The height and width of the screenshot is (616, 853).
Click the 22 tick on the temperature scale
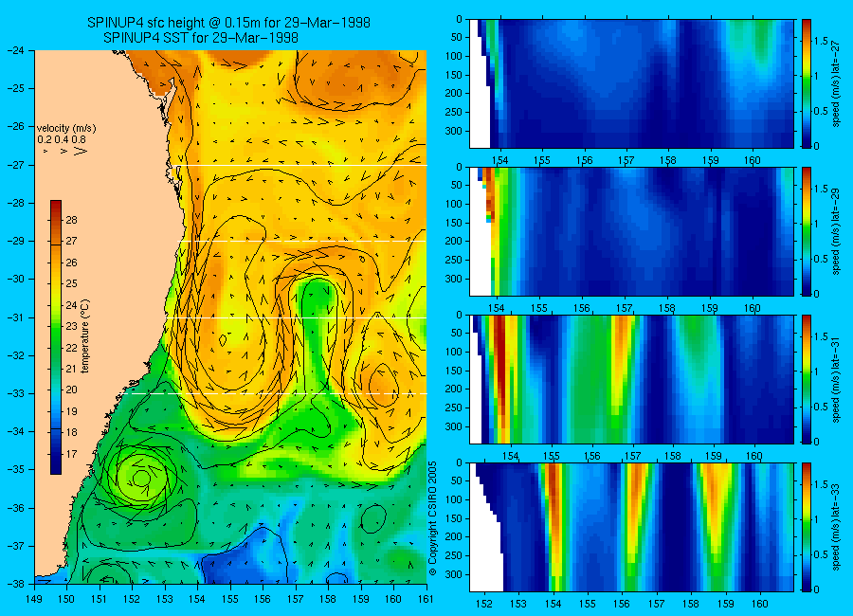[x=71, y=348]
